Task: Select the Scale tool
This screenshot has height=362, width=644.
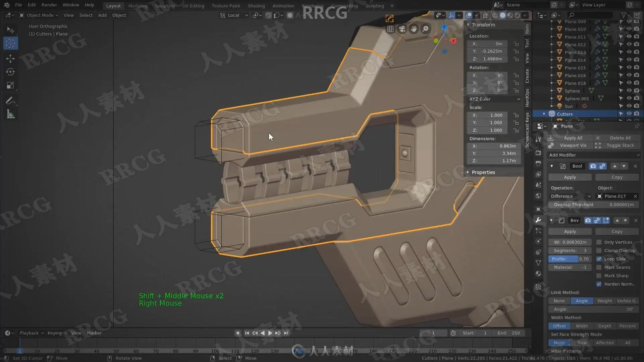Action: [x=10, y=85]
